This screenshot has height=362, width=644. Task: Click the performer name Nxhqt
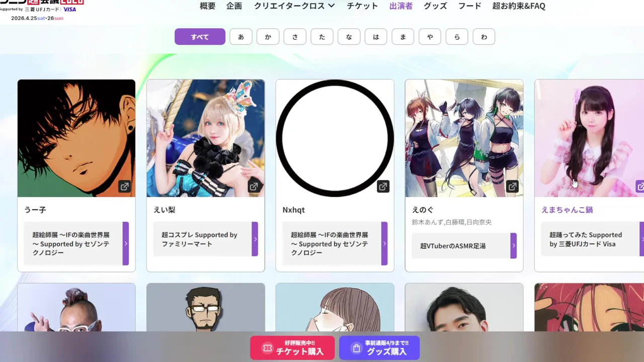pos(294,210)
